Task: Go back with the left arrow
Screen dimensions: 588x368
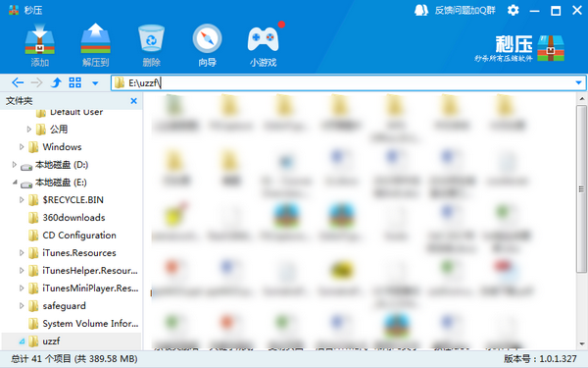Action: pos(18,82)
